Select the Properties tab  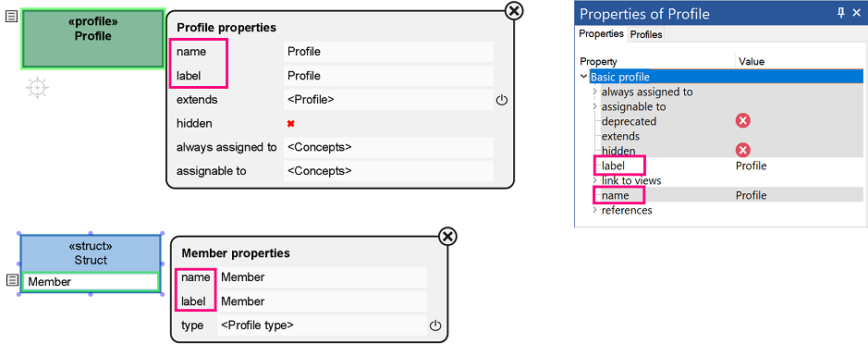click(601, 34)
